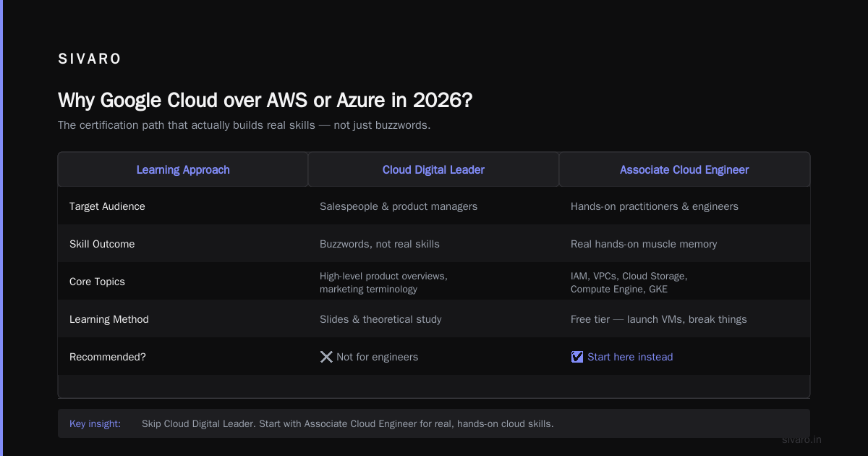Select the 'Learning Approach' column header
This screenshot has width=868, height=456.
click(x=183, y=169)
